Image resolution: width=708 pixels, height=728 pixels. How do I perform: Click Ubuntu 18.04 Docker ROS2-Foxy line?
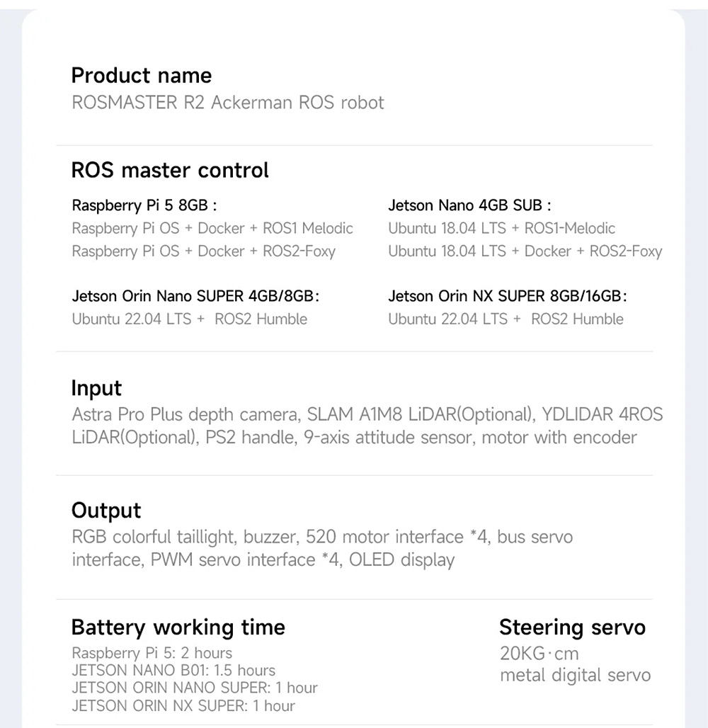pos(525,251)
